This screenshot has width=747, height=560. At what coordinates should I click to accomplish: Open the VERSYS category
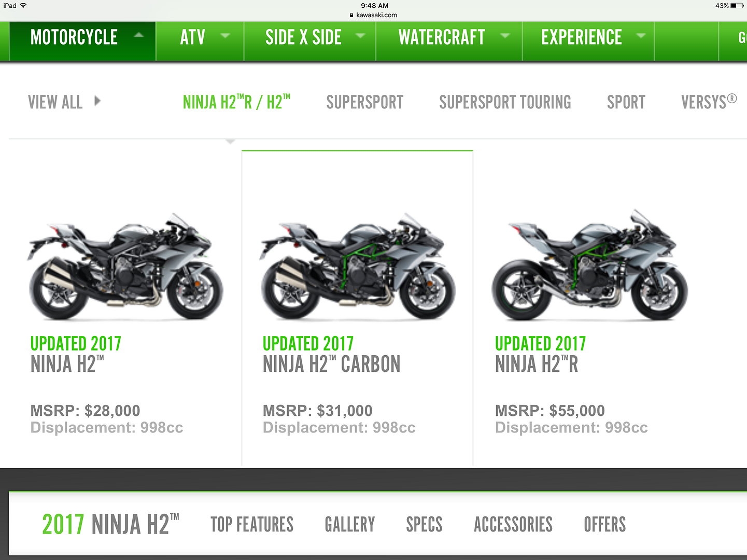pos(709,102)
